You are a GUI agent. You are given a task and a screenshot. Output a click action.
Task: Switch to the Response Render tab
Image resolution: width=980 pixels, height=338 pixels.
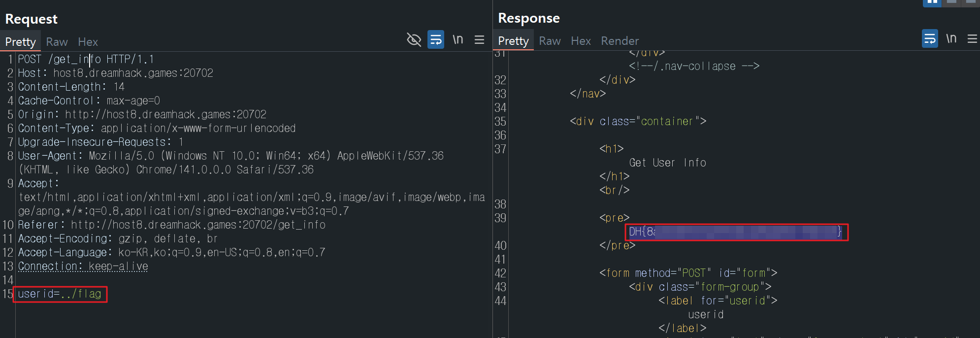[x=620, y=41]
